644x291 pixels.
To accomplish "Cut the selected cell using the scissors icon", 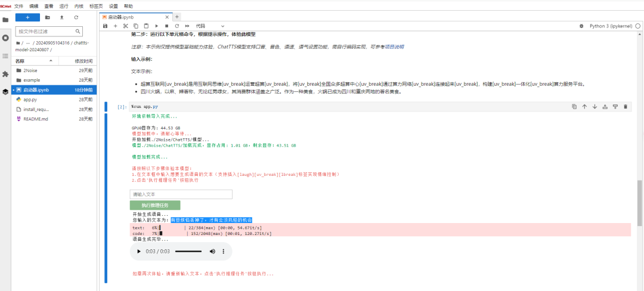I will [125, 26].
